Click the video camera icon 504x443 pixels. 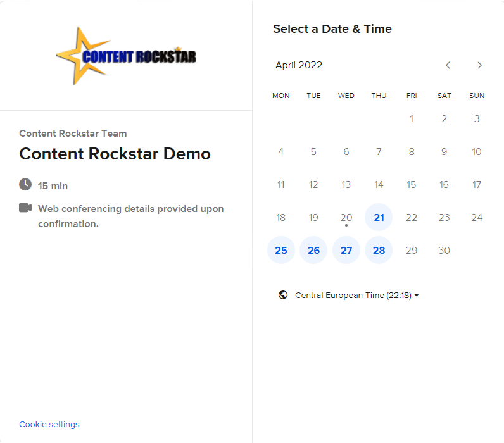(x=25, y=208)
